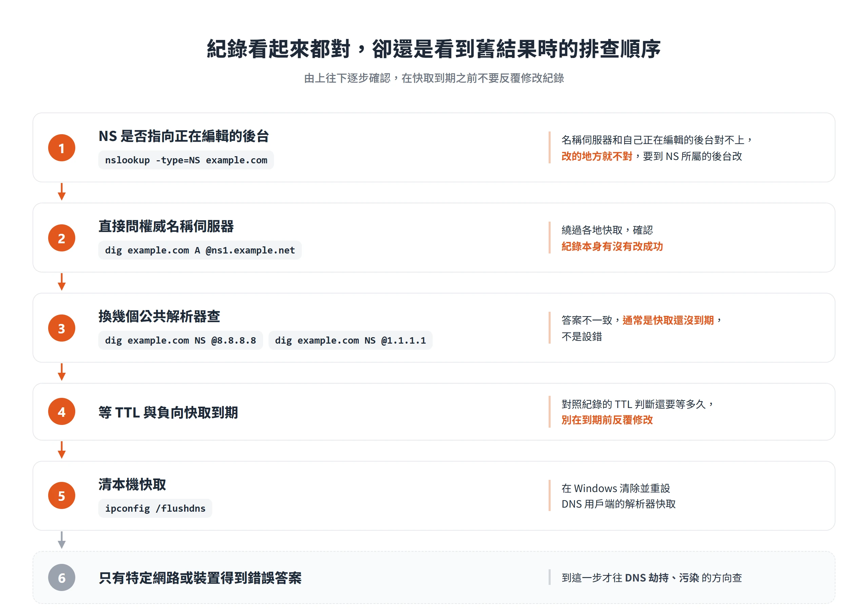Click subtitle 由上往下逐步確認，在快取到期之前不要反覆修改紀錄
Screen dimensions: 868x612
click(434, 78)
